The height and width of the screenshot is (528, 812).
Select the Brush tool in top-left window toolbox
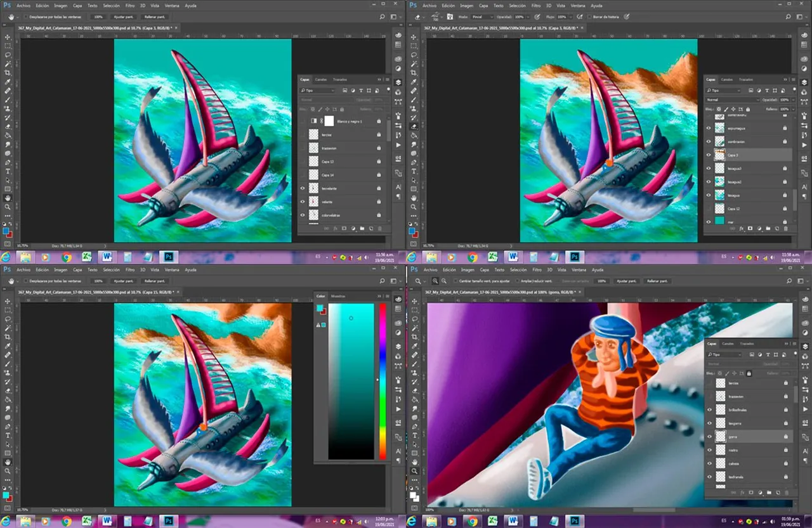click(x=8, y=100)
